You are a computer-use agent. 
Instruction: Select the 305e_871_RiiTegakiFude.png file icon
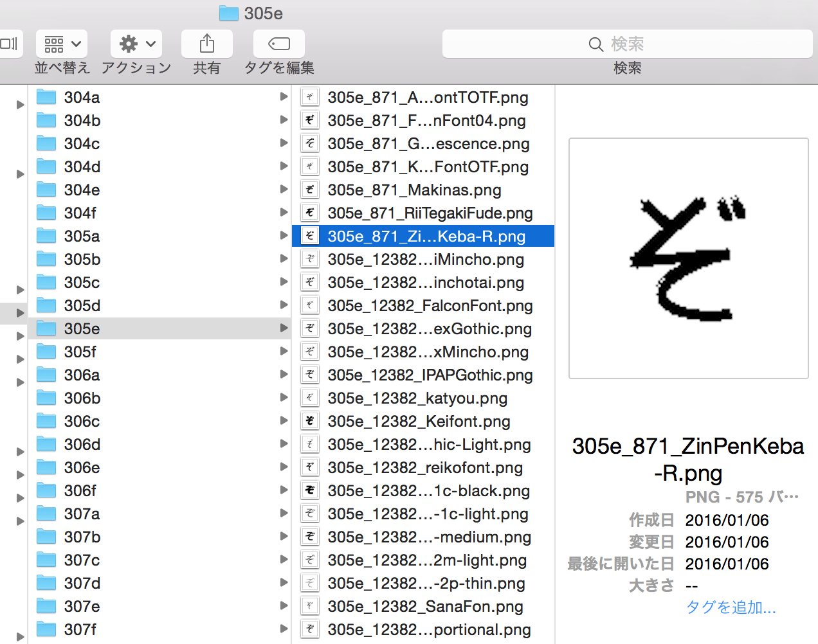(x=309, y=212)
